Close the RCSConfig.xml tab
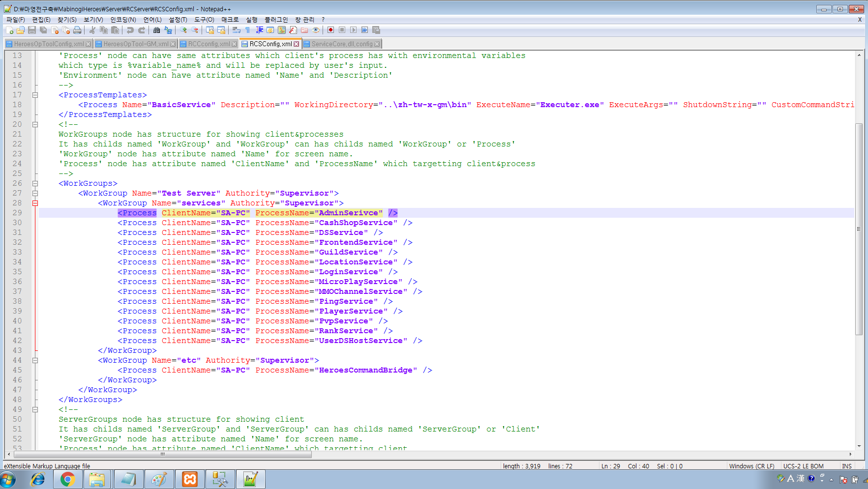This screenshot has width=868, height=489. pyautogui.click(x=297, y=44)
